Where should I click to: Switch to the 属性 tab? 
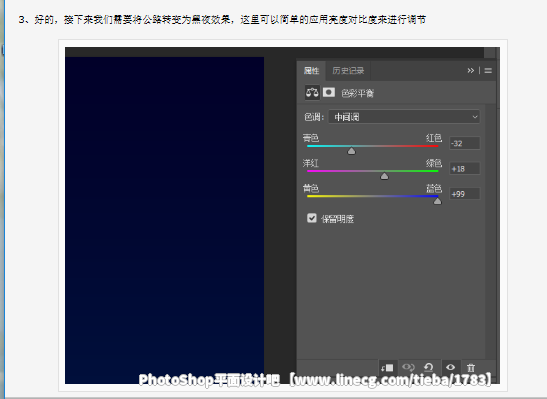pos(311,71)
